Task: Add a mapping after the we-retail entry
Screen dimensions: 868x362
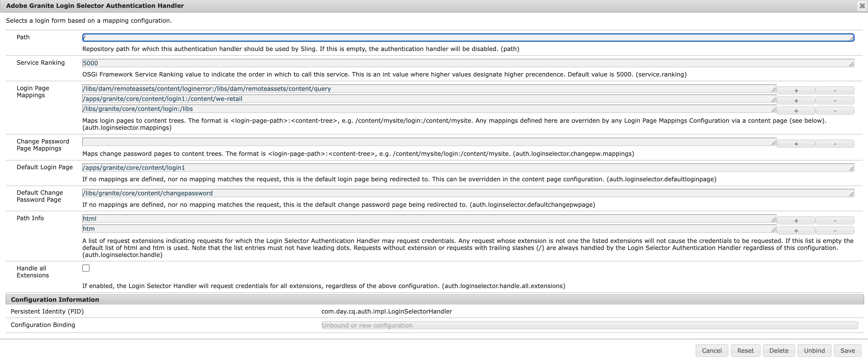Action: [796, 101]
